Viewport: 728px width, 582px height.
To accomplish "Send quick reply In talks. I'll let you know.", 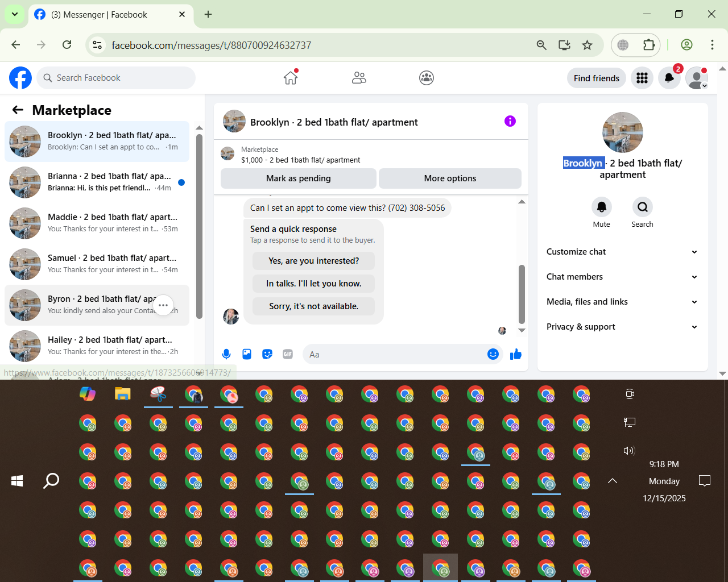I will pos(314,284).
